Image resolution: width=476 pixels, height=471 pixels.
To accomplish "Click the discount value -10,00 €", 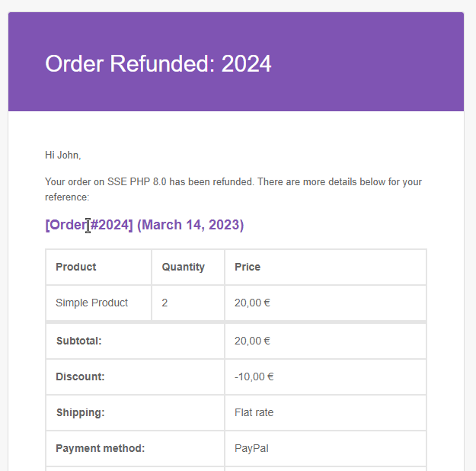I will coord(254,376).
